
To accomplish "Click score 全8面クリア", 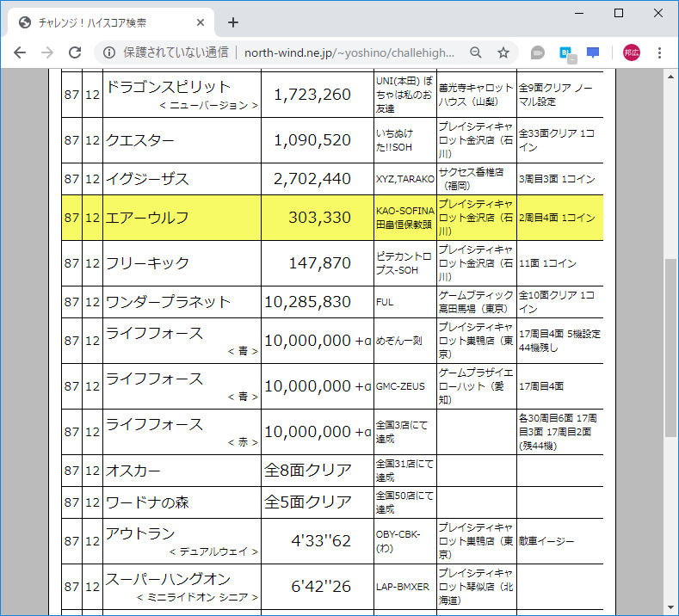I will tap(307, 470).
